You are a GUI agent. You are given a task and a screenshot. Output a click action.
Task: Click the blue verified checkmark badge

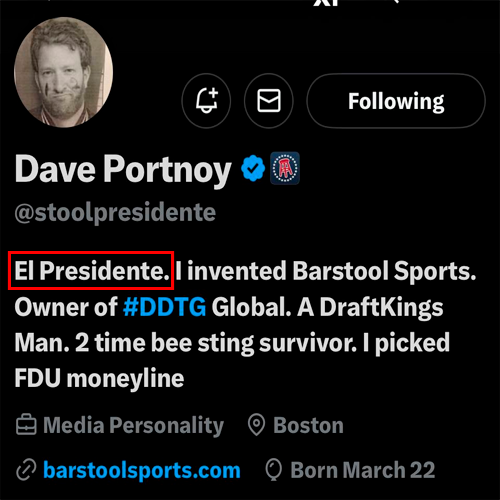[253, 168]
